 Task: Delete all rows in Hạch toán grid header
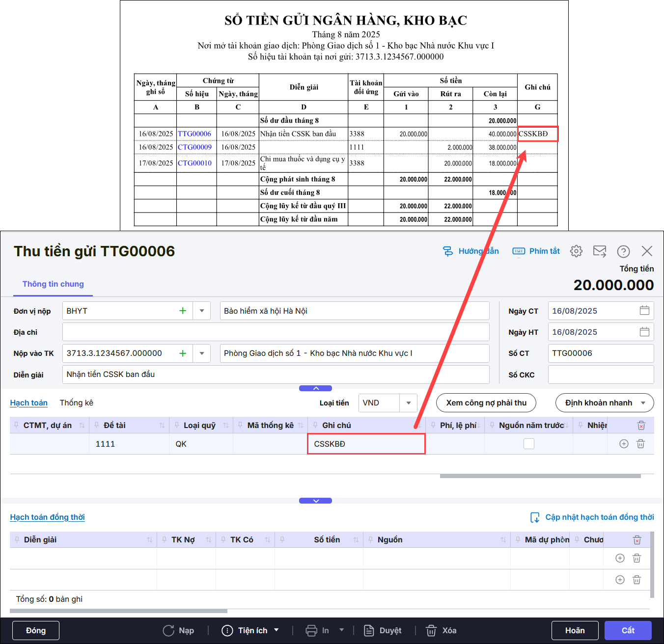click(641, 426)
